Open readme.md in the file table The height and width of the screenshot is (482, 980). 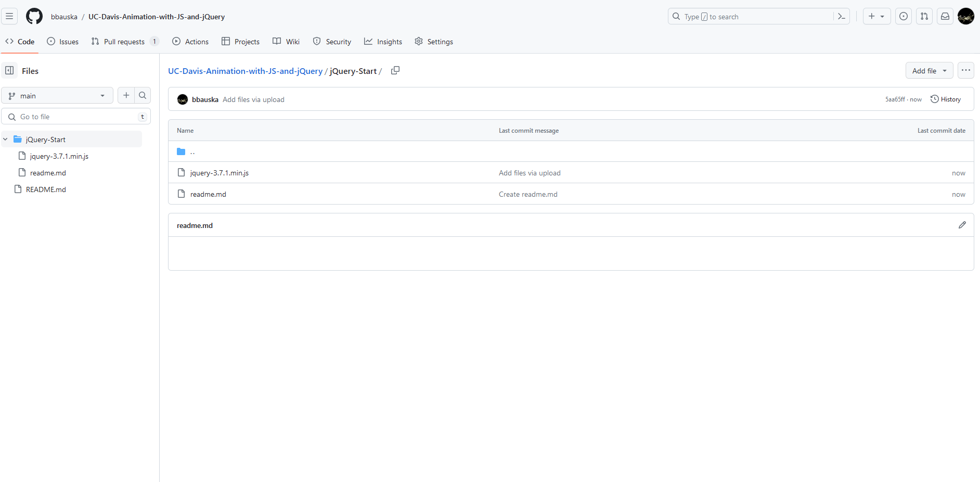pos(208,194)
